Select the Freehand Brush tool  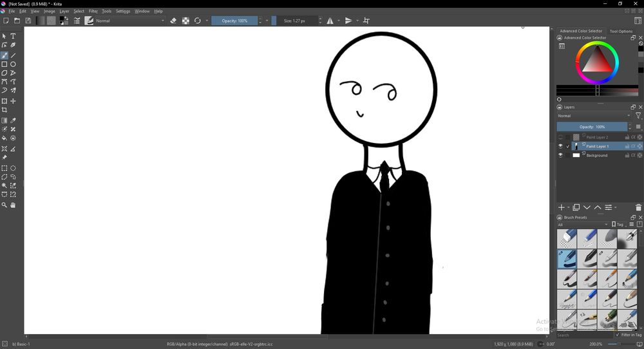coord(5,55)
